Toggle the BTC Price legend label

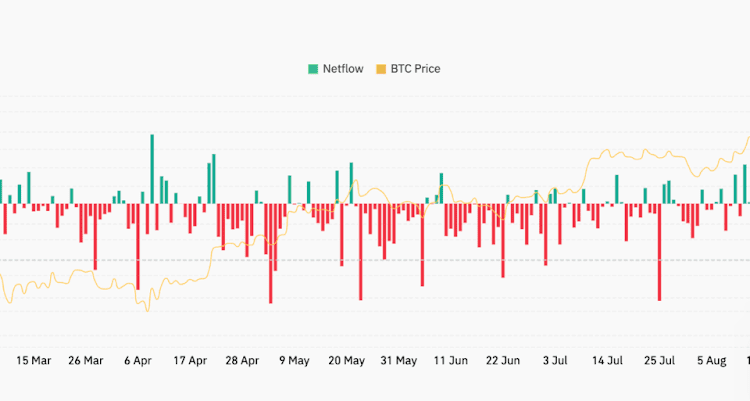coord(415,69)
